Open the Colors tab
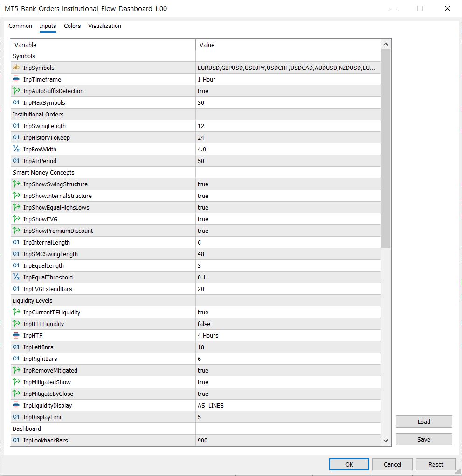This screenshot has width=462, height=476. click(x=72, y=26)
